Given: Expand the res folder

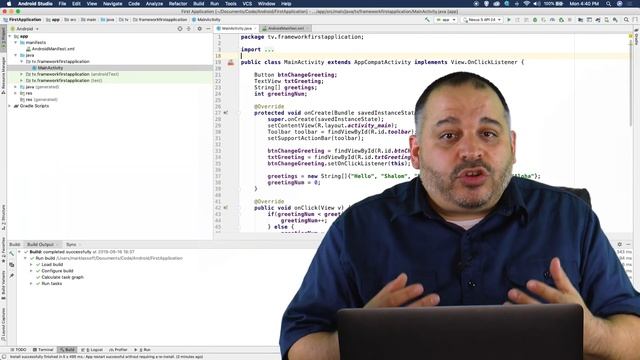Looking at the screenshot, I should pyautogui.click(x=16, y=93).
